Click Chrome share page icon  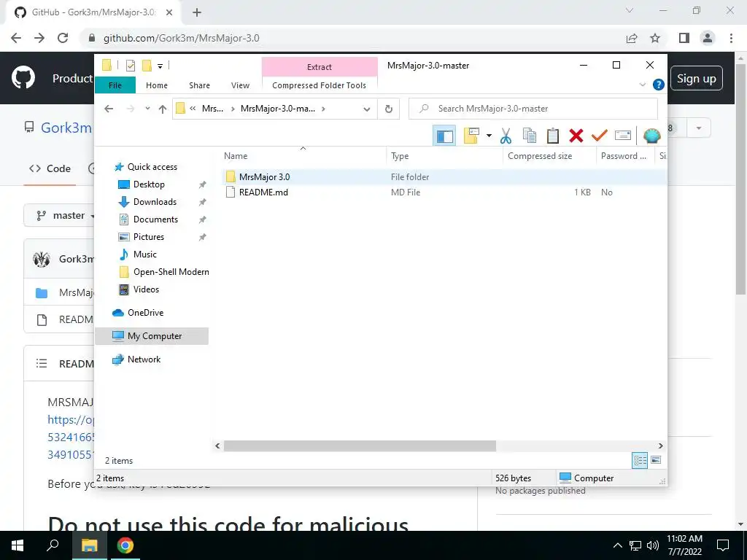pyautogui.click(x=632, y=38)
